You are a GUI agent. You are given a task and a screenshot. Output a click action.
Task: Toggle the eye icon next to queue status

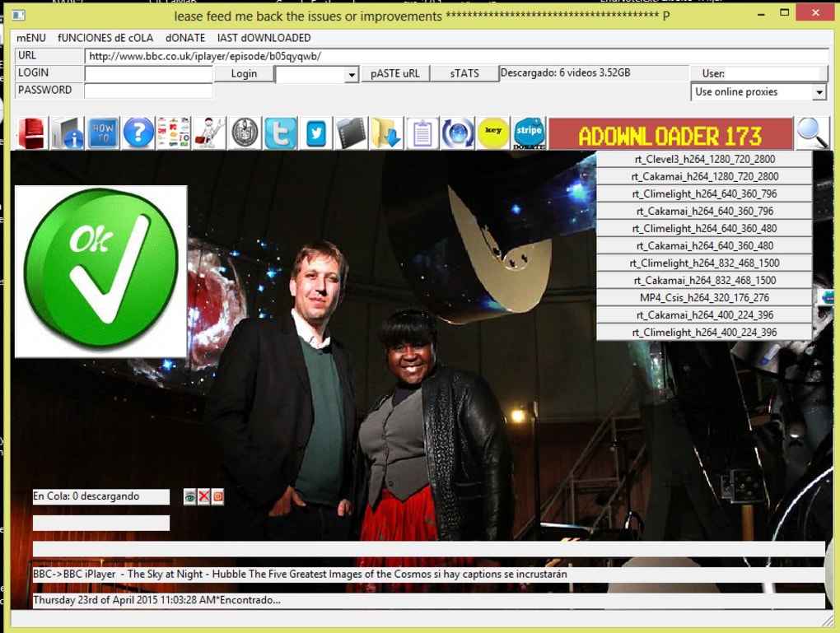tap(189, 496)
